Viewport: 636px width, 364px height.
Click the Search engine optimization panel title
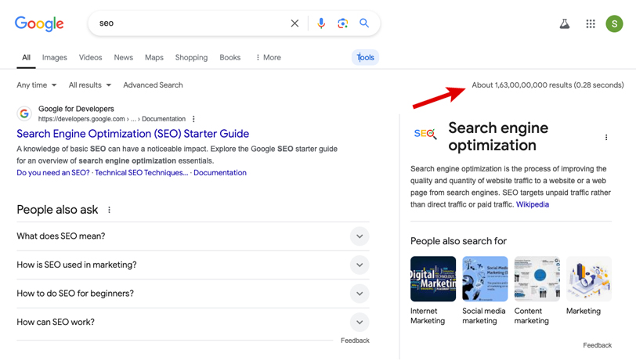coord(498,137)
